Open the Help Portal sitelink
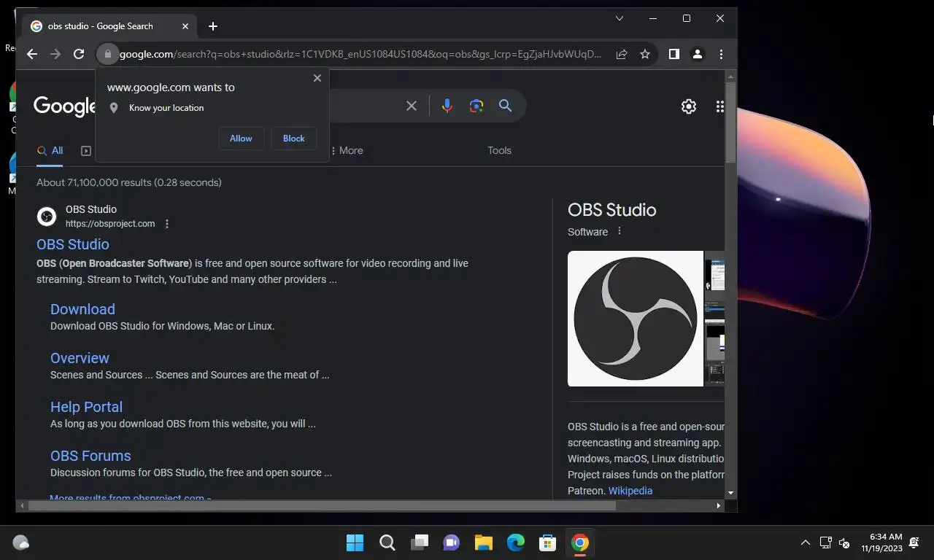This screenshot has width=934, height=560. click(86, 407)
